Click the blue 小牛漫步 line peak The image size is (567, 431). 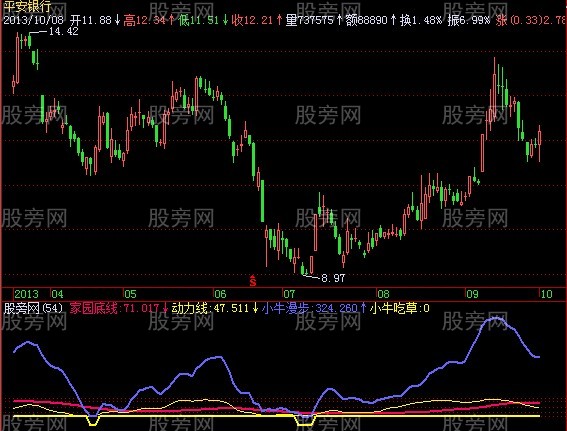(x=495, y=318)
